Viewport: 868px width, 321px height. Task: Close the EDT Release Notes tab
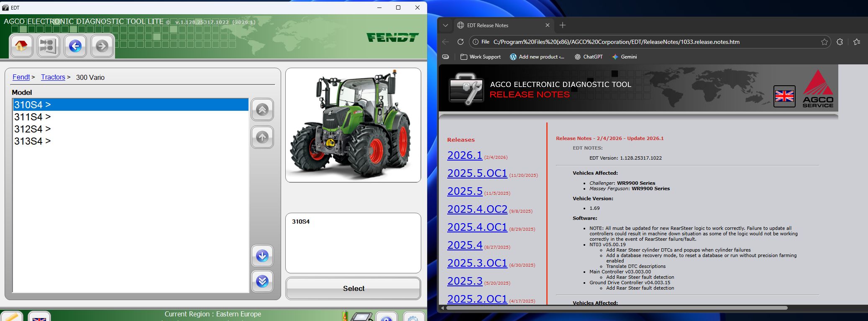(x=548, y=25)
